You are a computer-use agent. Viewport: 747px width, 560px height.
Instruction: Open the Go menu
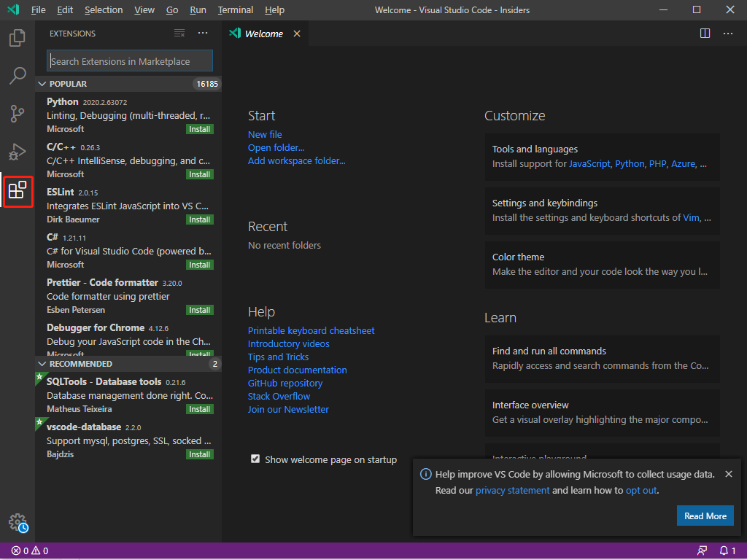tap(172, 10)
